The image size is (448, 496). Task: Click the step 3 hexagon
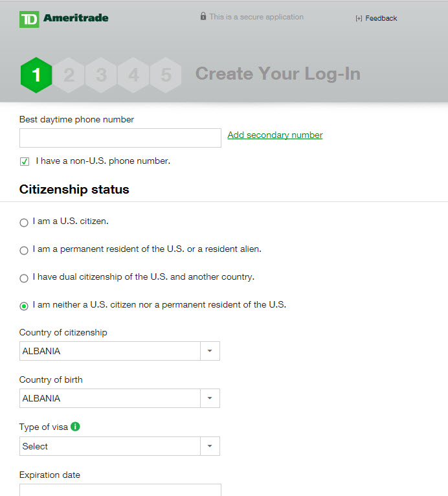pyautogui.click(x=101, y=75)
